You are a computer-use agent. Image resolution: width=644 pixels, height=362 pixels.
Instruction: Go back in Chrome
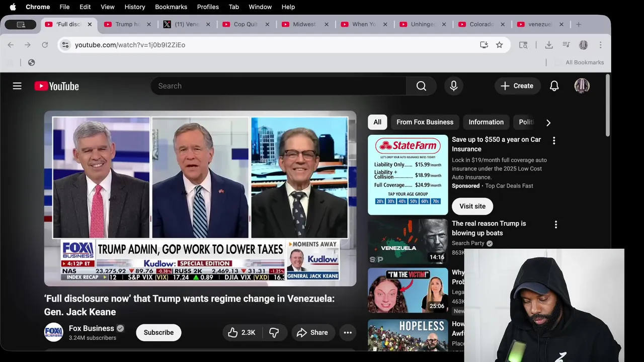(11, 45)
